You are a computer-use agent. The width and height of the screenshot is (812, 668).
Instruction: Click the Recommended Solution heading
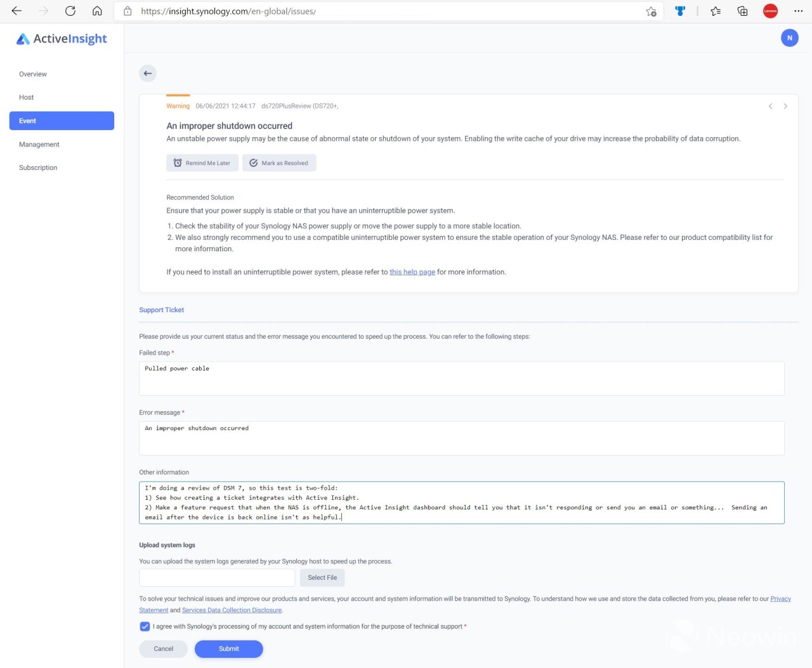pyautogui.click(x=200, y=197)
